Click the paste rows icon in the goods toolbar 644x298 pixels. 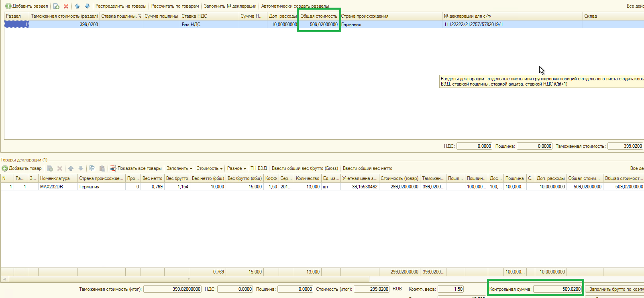point(102,169)
